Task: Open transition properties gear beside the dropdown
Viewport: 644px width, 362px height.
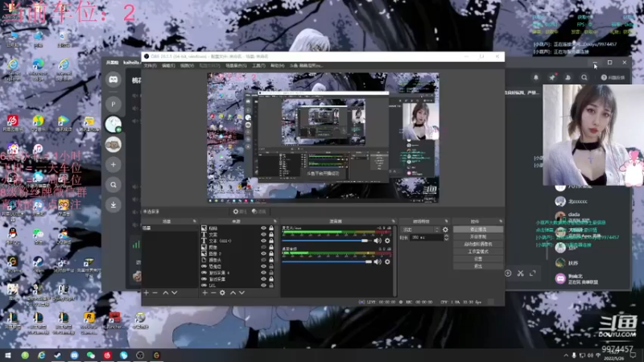Action: [x=446, y=230]
